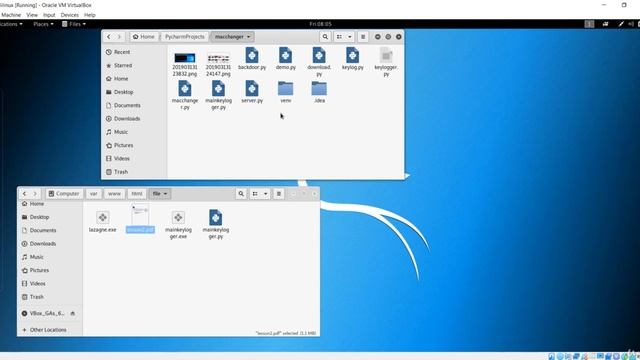Click workspace indicator icon in top panel
The height and width of the screenshot is (360, 640).
(x=589, y=24)
